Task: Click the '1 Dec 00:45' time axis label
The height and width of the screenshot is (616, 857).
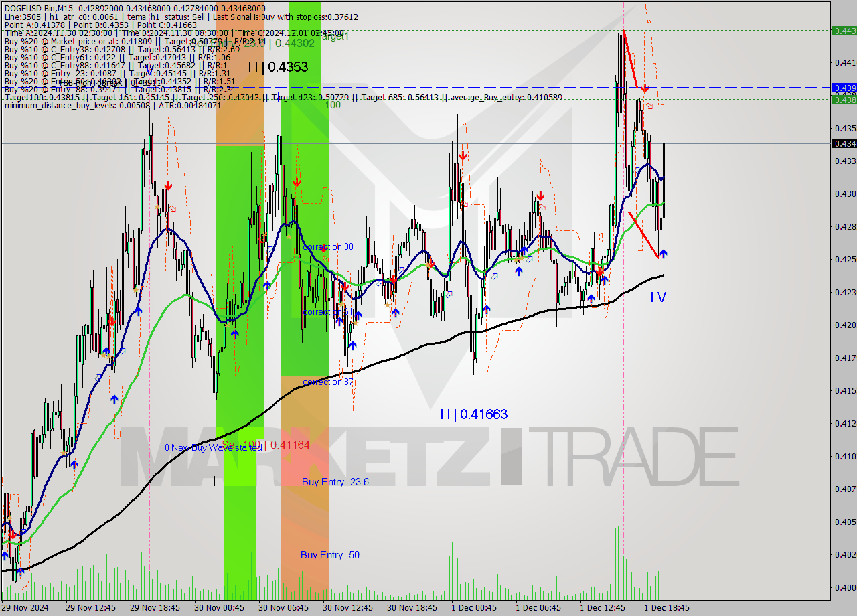Action: click(473, 608)
